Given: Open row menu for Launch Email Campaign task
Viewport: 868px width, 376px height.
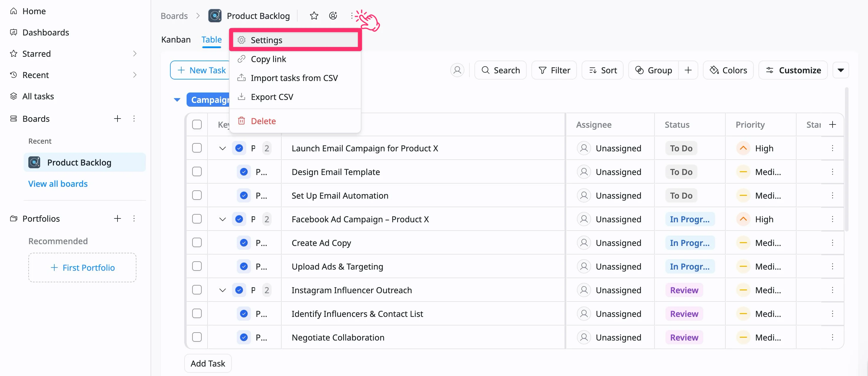Looking at the screenshot, I should (832, 148).
